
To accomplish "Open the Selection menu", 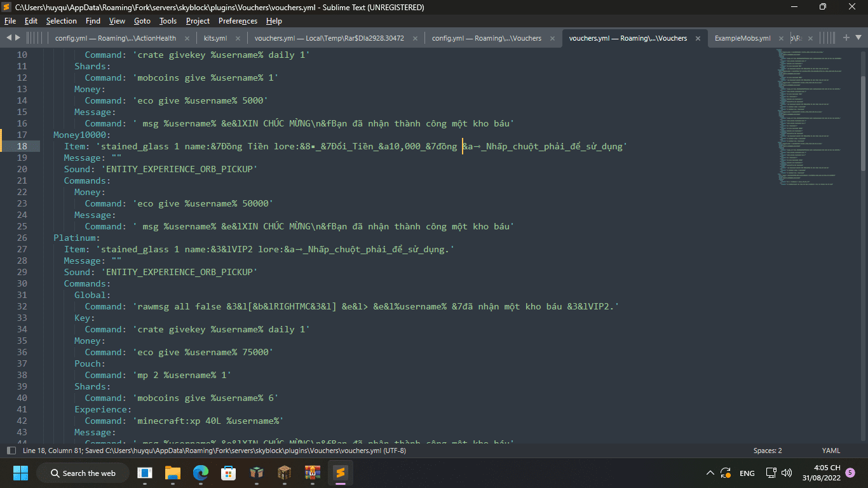I will pyautogui.click(x=62, y=21).
